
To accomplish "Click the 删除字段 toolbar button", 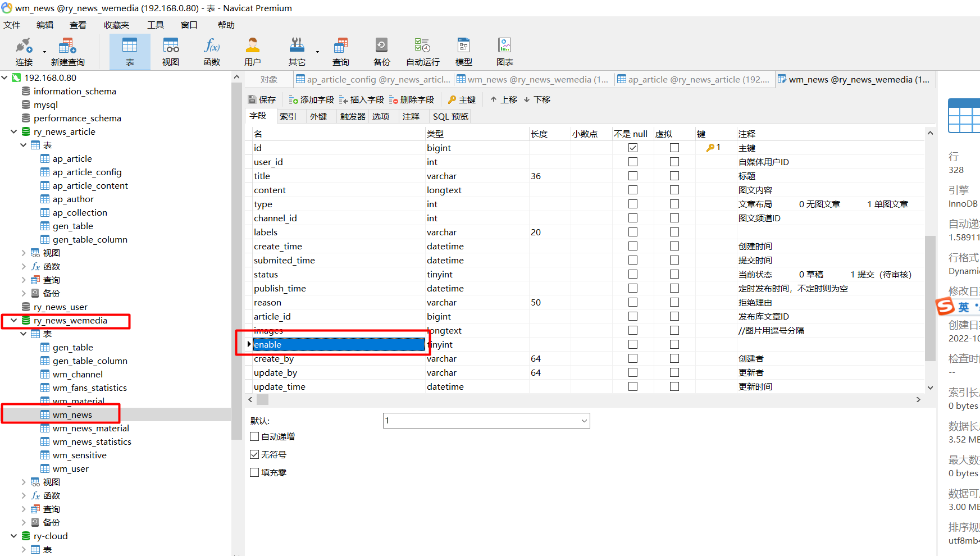I will click(412, 99).
